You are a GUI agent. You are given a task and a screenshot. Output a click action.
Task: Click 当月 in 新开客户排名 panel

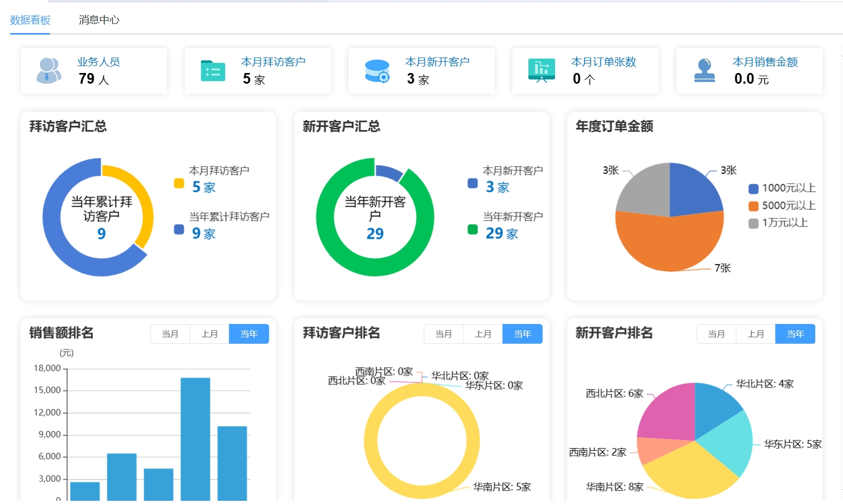716,334
